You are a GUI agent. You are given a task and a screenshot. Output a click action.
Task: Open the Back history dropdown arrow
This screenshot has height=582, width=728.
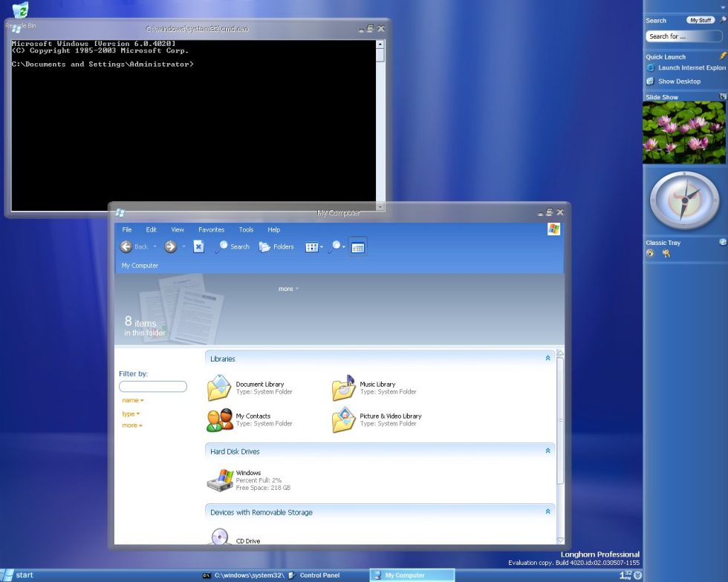(155, 246)
